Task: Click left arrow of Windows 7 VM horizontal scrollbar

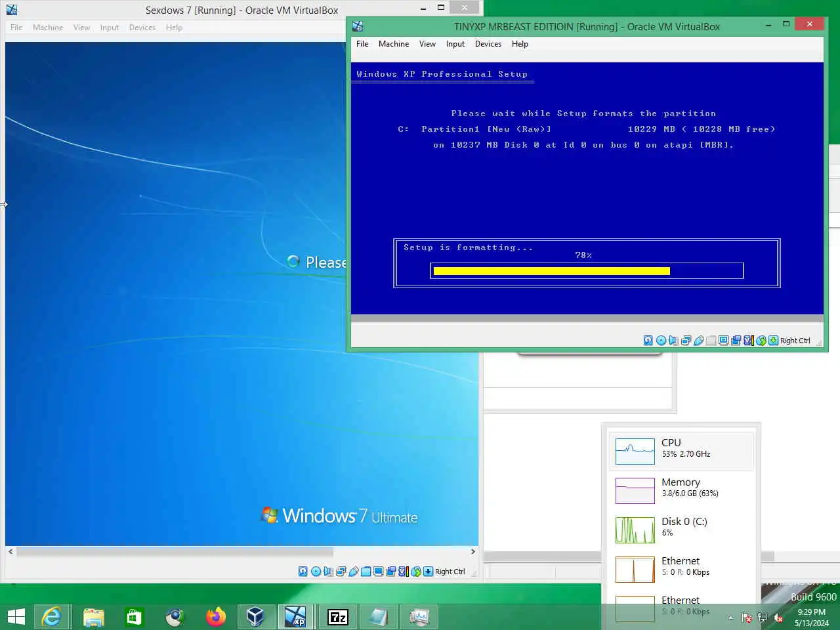Action: pos(10,552)
